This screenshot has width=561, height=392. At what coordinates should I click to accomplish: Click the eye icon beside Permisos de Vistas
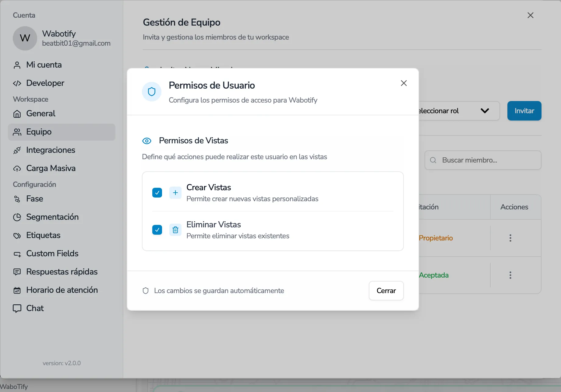[147, 141]
